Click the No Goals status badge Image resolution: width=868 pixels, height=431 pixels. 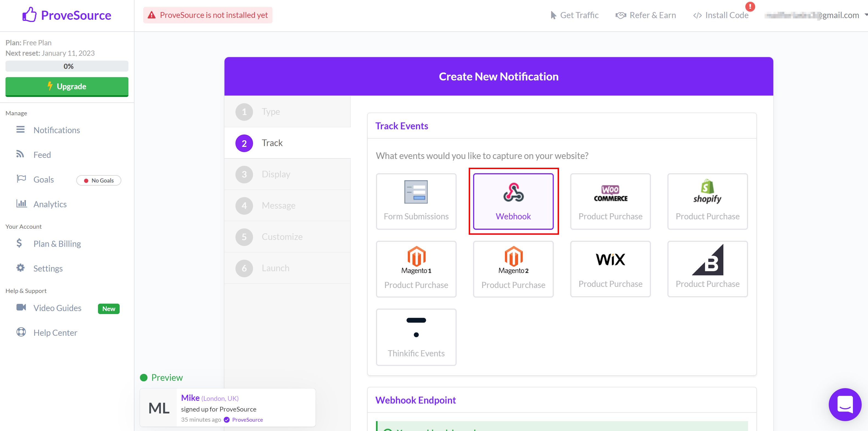click(99, 180)
